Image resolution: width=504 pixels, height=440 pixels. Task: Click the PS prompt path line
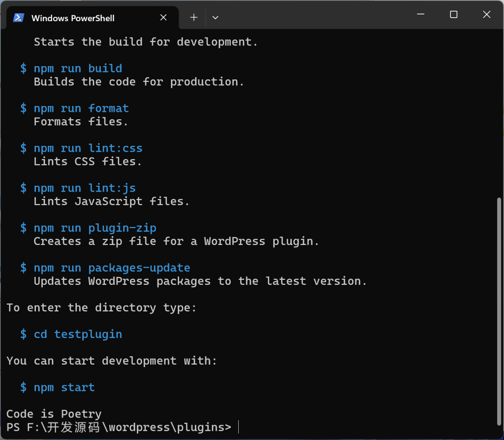[119, 428]
